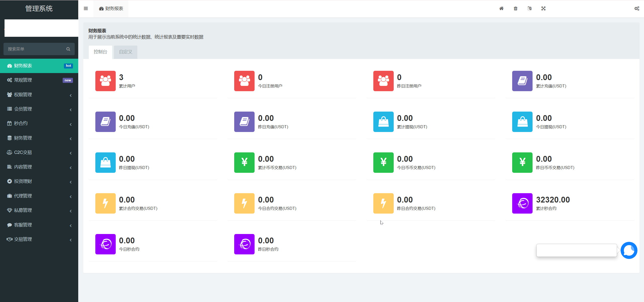The width and height of the screenshot is (644, 302).
Task: Expand the 私募管理 sidebar menu
Action: click(39, 210)
